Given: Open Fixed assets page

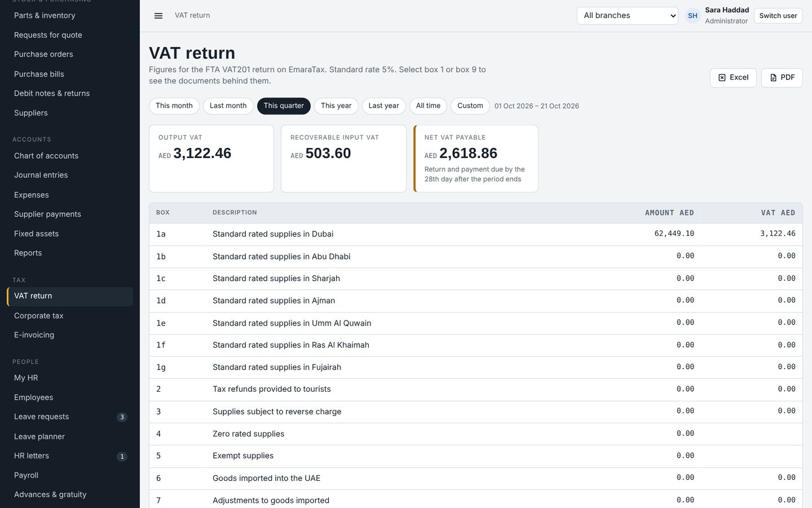Looking at the screenshot, I should tap(70, 234).
